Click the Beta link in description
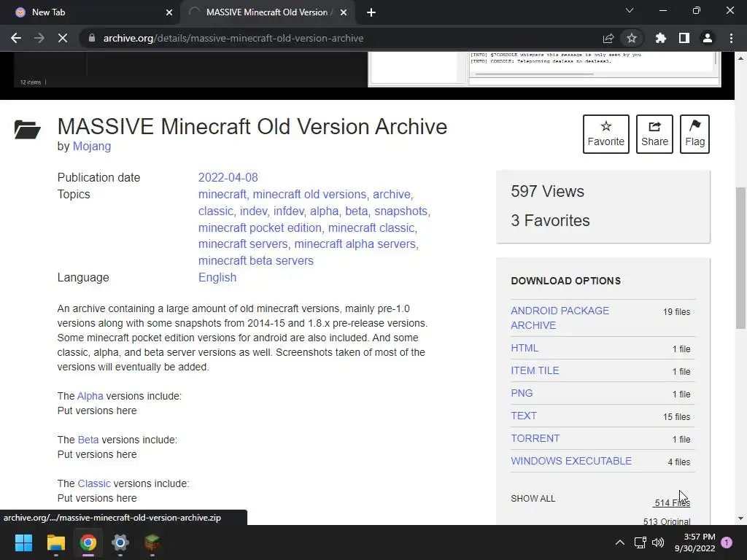 [x=88, y=440]
